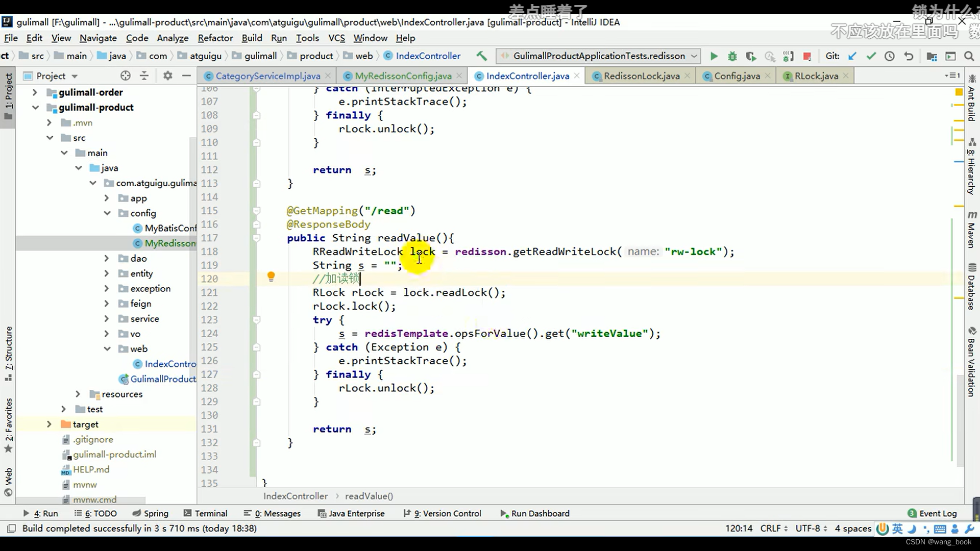Collapse the gulimall-product module
The height and width of the screenshot is (551, 980).
coord(35,108)
